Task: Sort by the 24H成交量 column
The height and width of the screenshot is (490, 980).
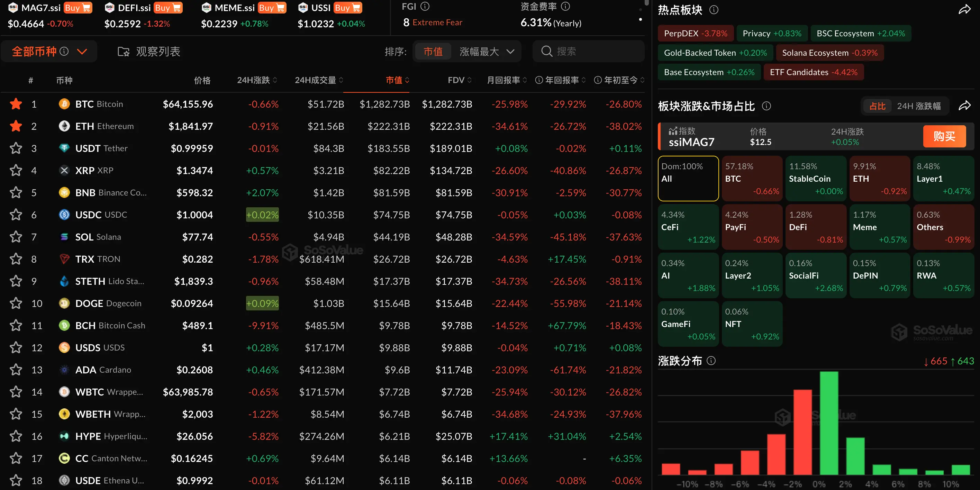Action: click(x=319, y=80)
